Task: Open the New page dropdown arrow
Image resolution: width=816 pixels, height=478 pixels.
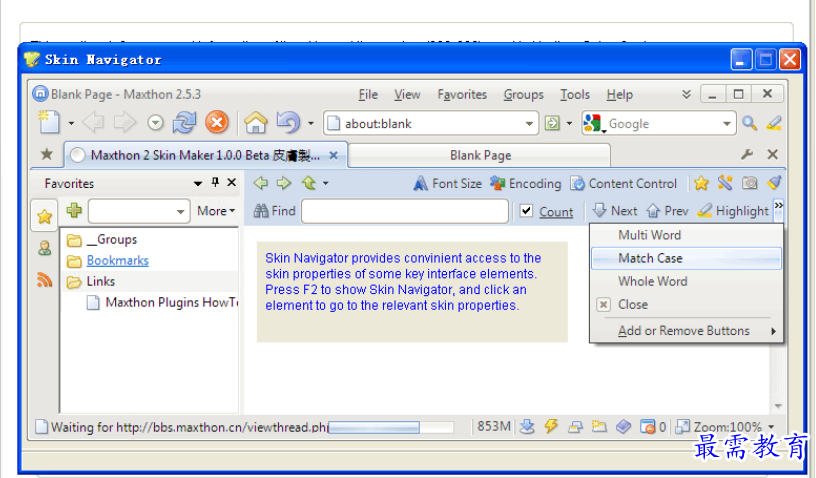Action: [x=71, y=124]
